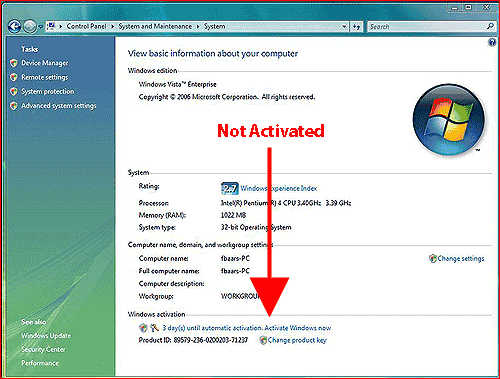The image size is (500, 379).
Task: Click Activate Windows now link
Action: tap(298, 328)
